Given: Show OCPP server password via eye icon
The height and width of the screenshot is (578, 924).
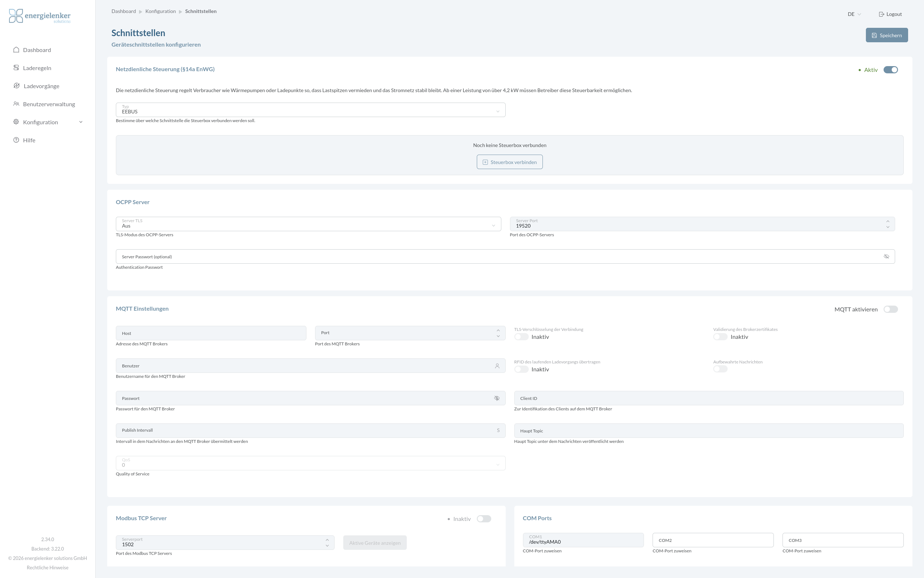Looking at the screenshot, I should (886, 256).
